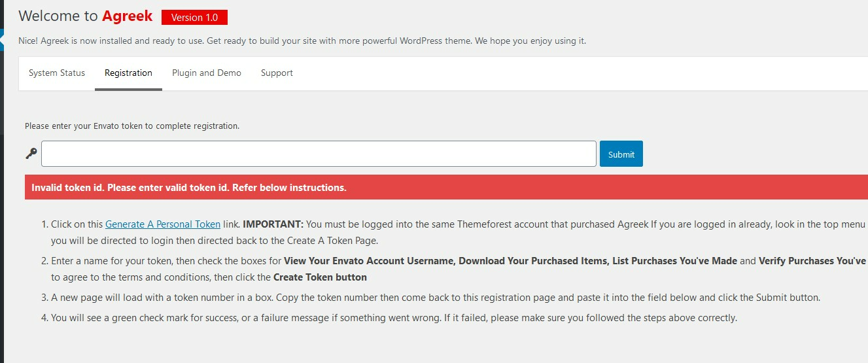Focus the Envato token input field
The height and width of the screenshot is (363, 868).
(319, 154)
